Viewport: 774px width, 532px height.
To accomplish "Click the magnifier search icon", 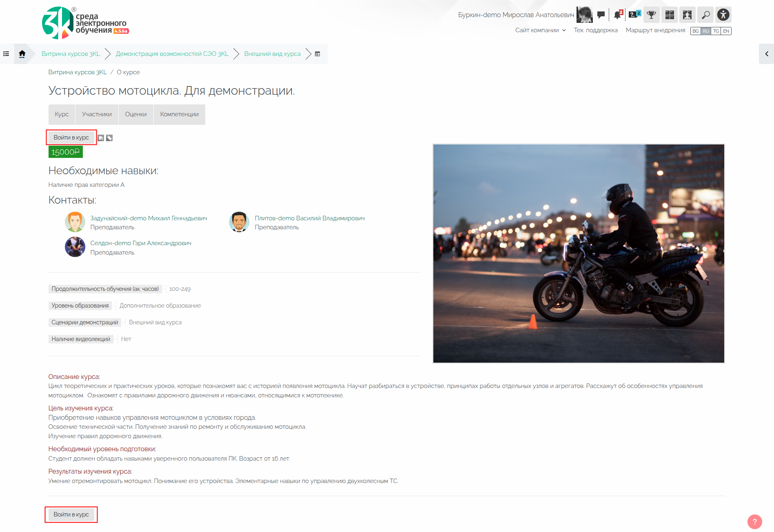I will coord(705,15).
